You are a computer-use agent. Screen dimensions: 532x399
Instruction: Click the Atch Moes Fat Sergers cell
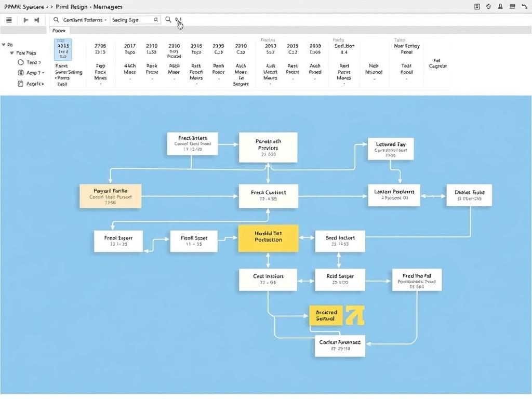(241, 75)
